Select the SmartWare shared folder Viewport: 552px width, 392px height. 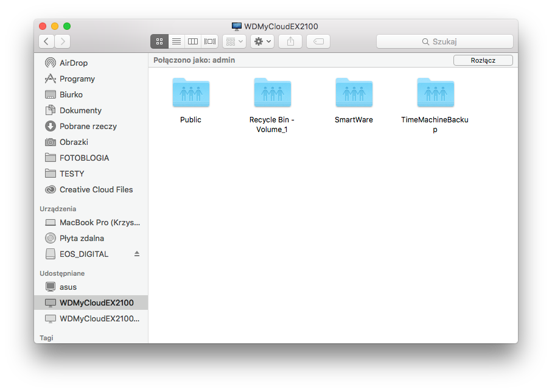[x=354, y=100]
